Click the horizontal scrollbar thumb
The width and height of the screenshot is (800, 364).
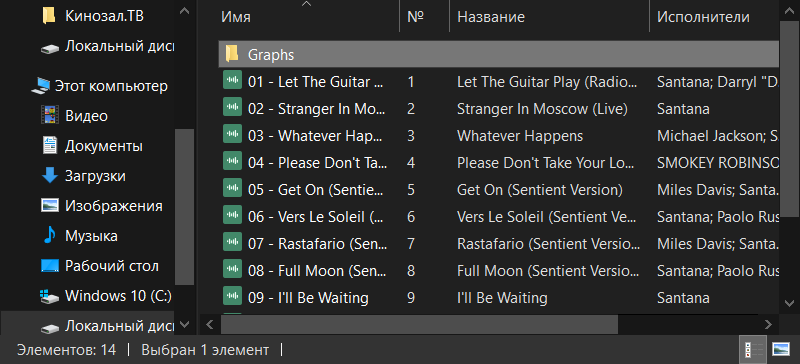point(419,324)
